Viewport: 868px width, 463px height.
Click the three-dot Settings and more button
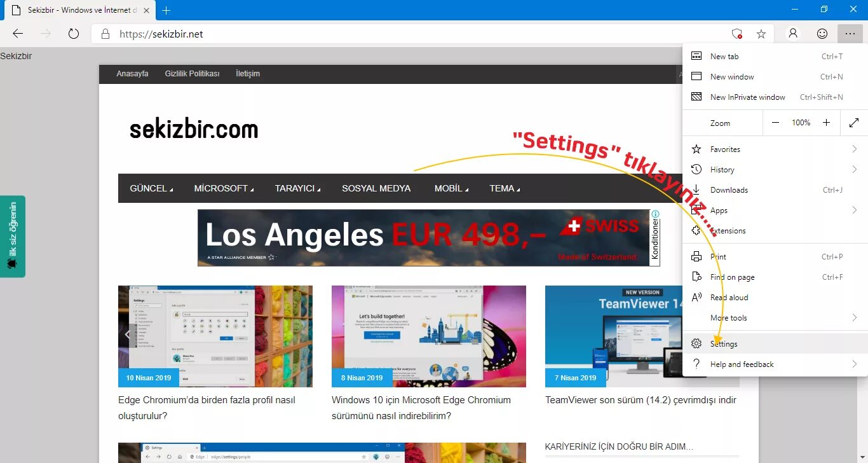(850, 34)
